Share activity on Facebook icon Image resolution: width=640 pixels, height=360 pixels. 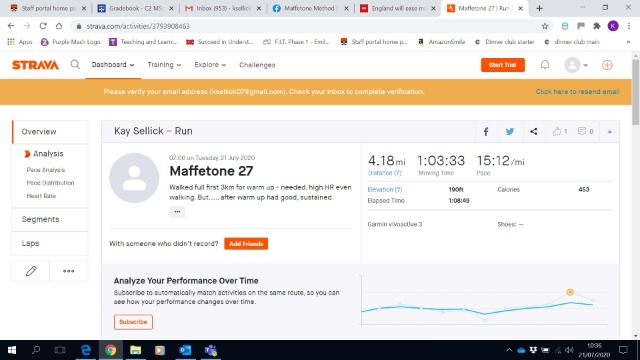pos(486,131)
